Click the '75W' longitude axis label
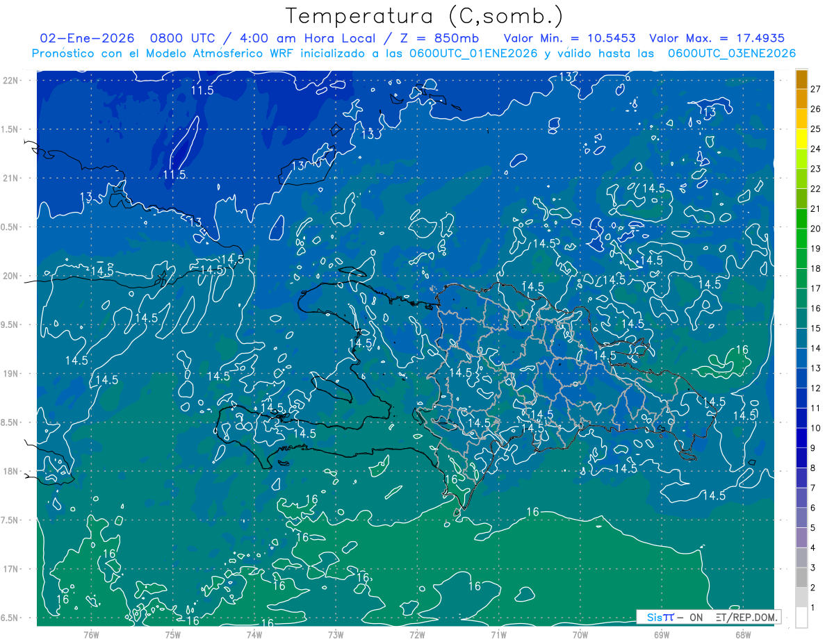The width and height of the screenshot is (834, 644). (173, 634)
